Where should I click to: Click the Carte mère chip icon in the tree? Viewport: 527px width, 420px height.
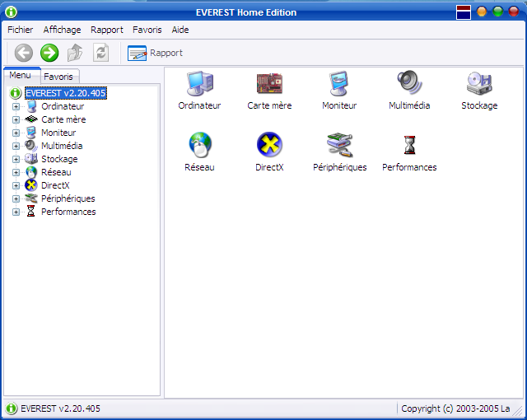pyautogui.click(x=31, y=119)
